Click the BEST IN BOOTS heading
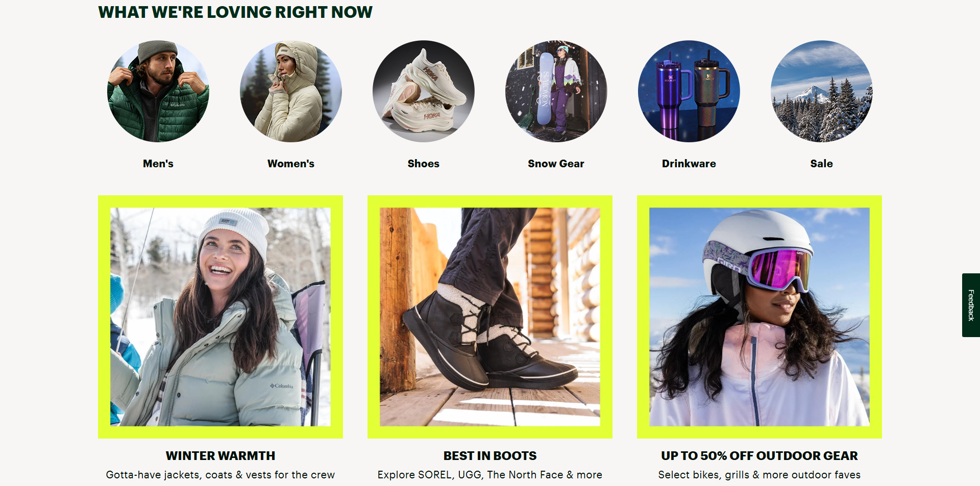Viewport: 980px width, 486px height. pos(490,455)
